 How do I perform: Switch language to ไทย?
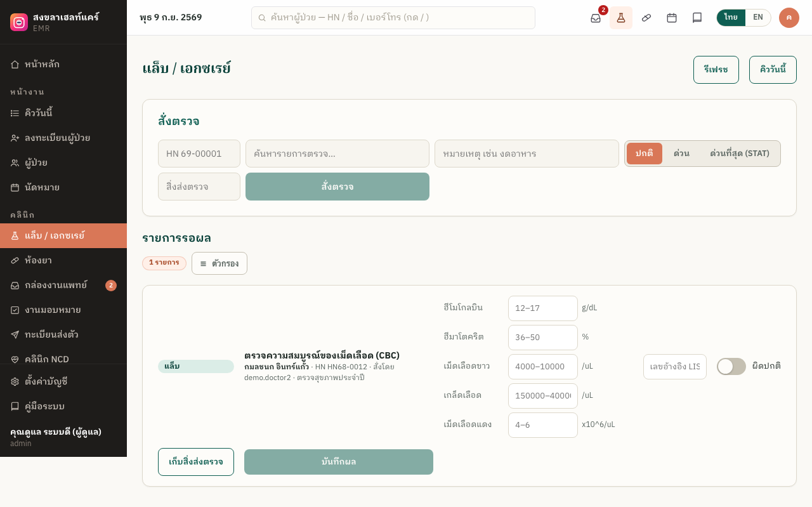[731, 18]
